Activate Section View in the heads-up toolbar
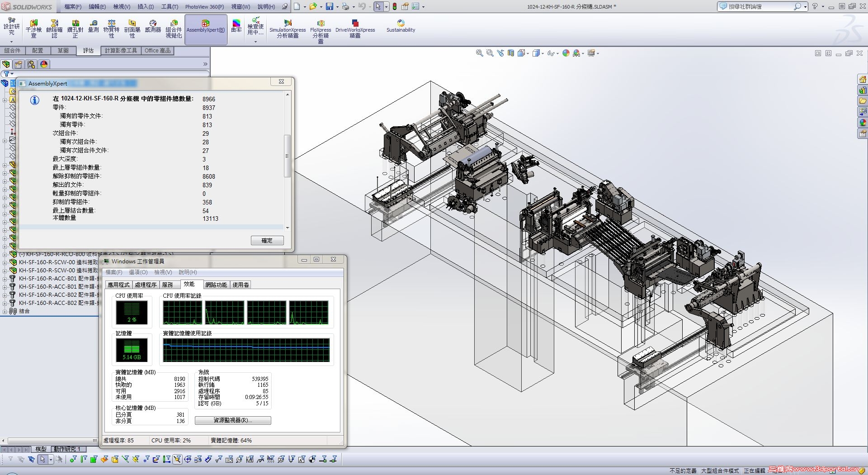 pos(511,53)
